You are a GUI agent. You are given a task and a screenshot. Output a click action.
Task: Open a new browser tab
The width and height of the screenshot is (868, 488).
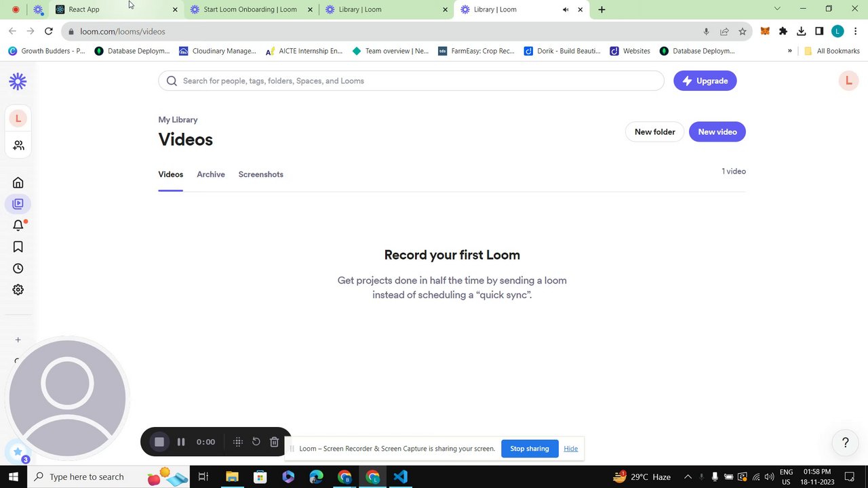(601, 9)
